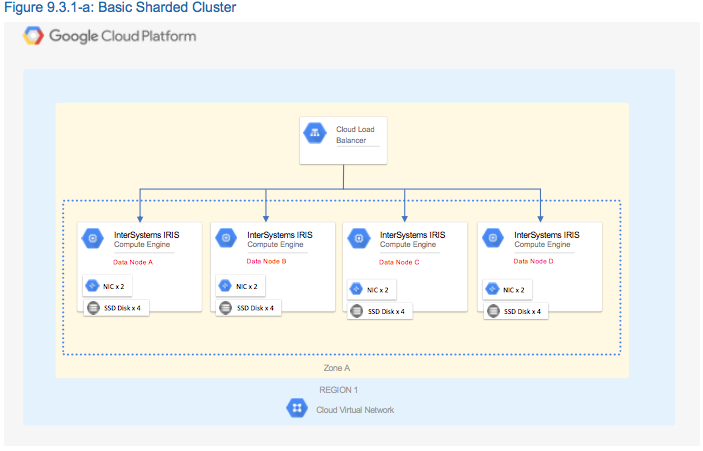Click the red Data Node B label
Screen dimensions: 703x451
266,261
